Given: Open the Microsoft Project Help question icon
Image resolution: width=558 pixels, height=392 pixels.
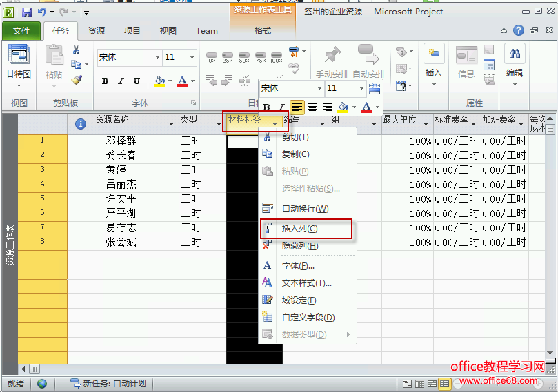Looking at the screenshot, I should pos(519,30).
